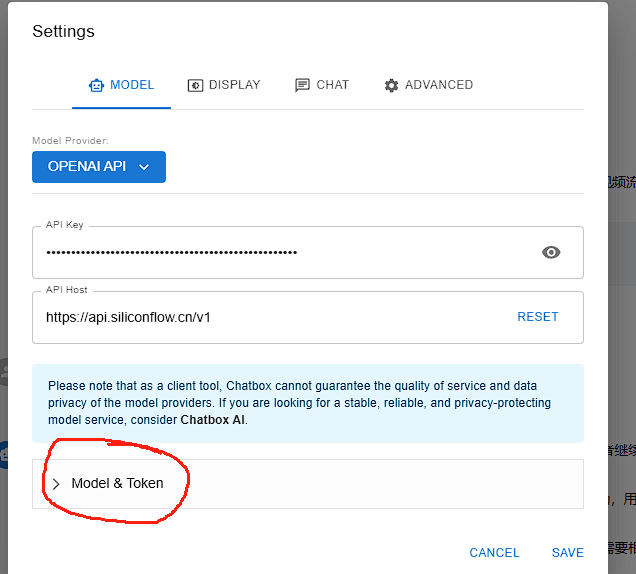Click the chevron on provider button
This screenshot has height=574, width=636.
tap(144, 167)
